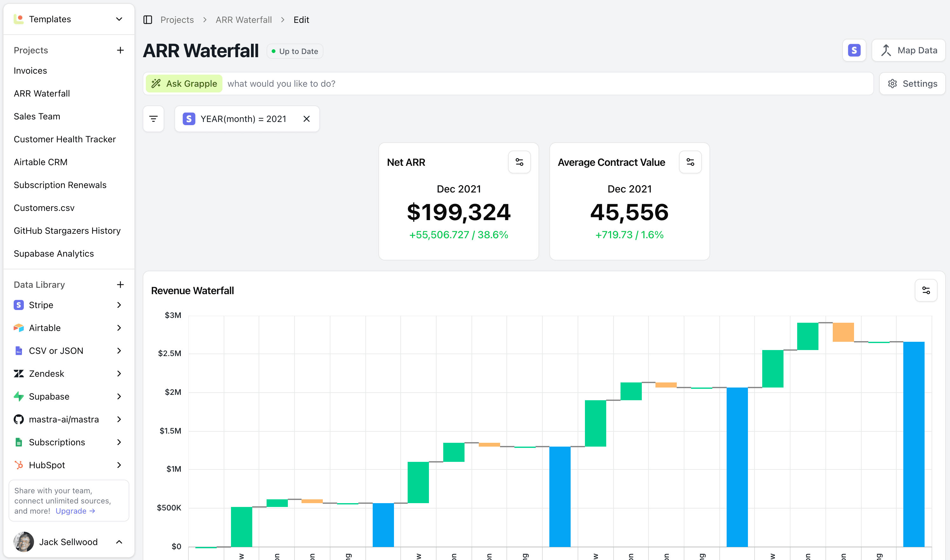
Task: Add a new project with plus icon
Action: (x=120, y=50)
